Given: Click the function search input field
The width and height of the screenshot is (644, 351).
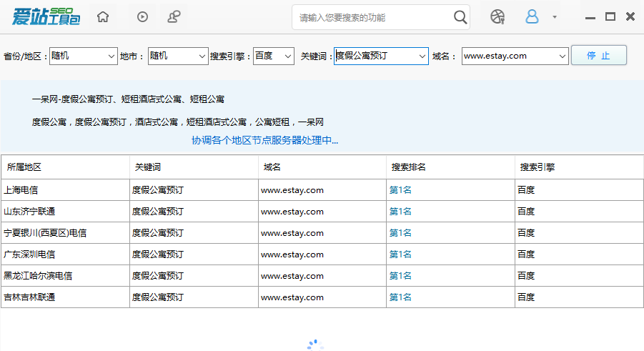Looking at the screenshot, I should (x=372, y=17).
